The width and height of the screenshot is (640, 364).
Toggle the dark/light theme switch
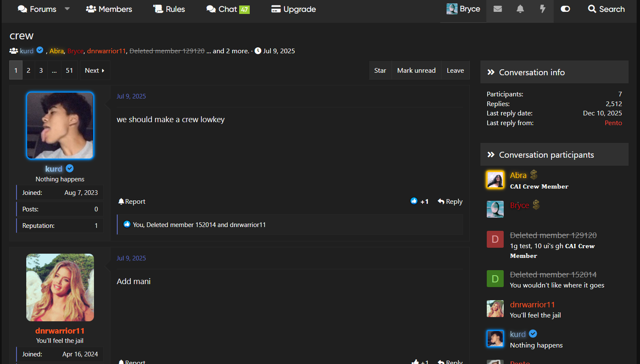565,9
